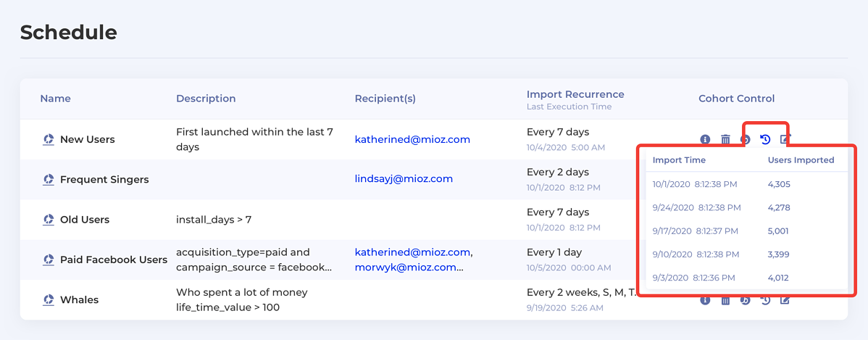
Task: Click morwyk@mioz.com recipient link
Action: (x=405, y=268)
